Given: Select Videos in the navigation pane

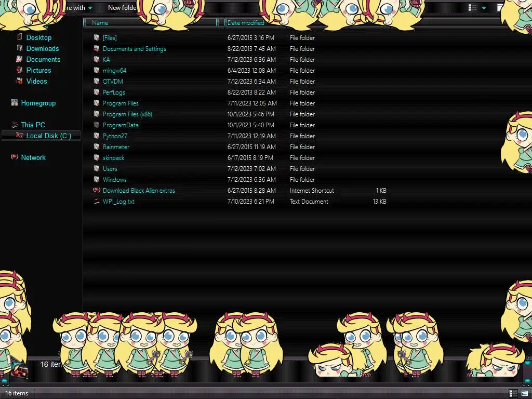Looking at the screenshot, I should (x=37, y=81).
